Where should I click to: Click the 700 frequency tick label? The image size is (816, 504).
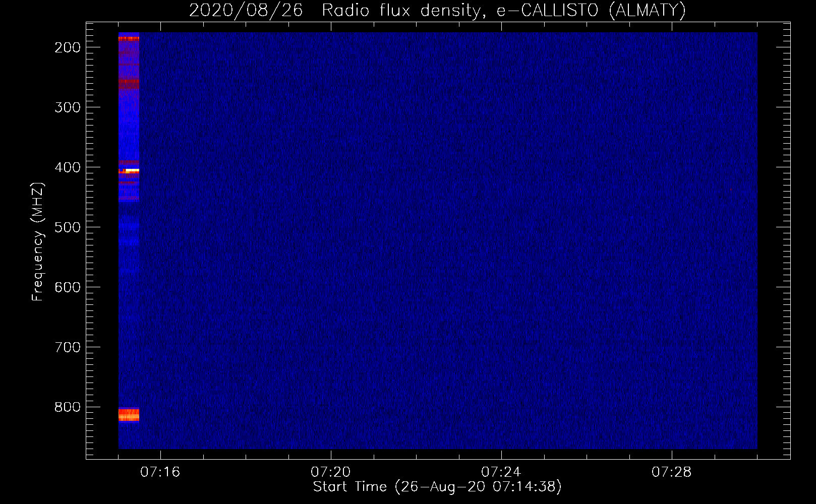click(68, 347)
